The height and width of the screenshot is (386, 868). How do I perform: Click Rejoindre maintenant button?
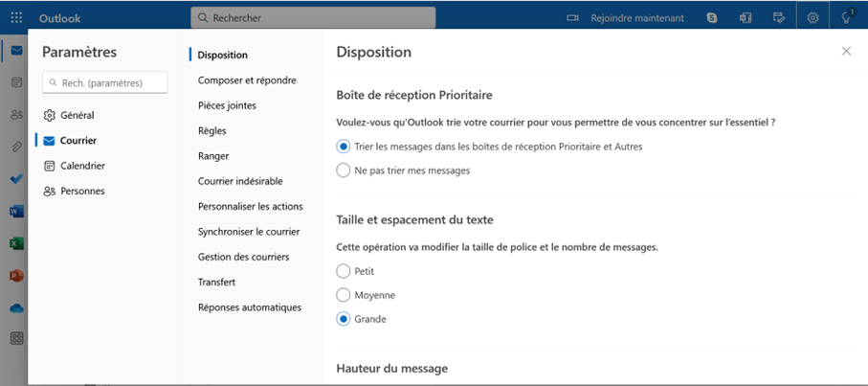(x=637, y=18)
